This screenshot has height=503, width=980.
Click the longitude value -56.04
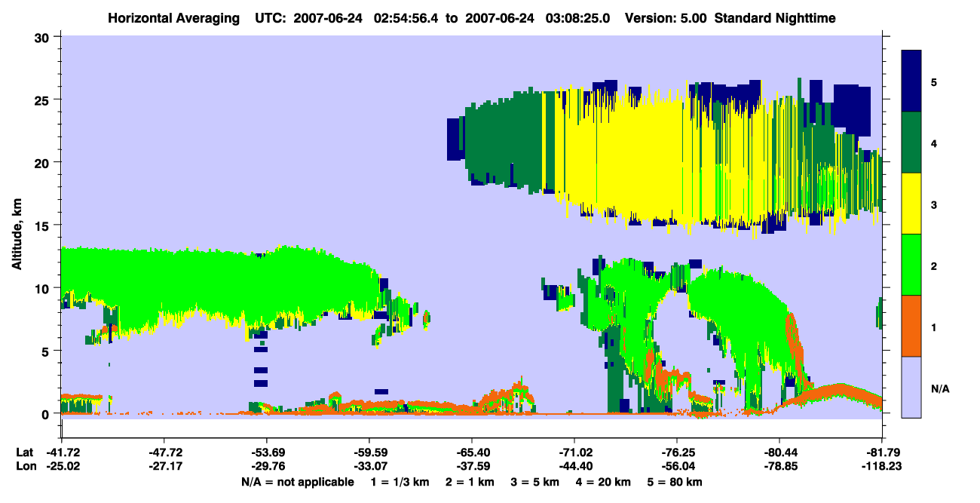(x=676, y=466)
